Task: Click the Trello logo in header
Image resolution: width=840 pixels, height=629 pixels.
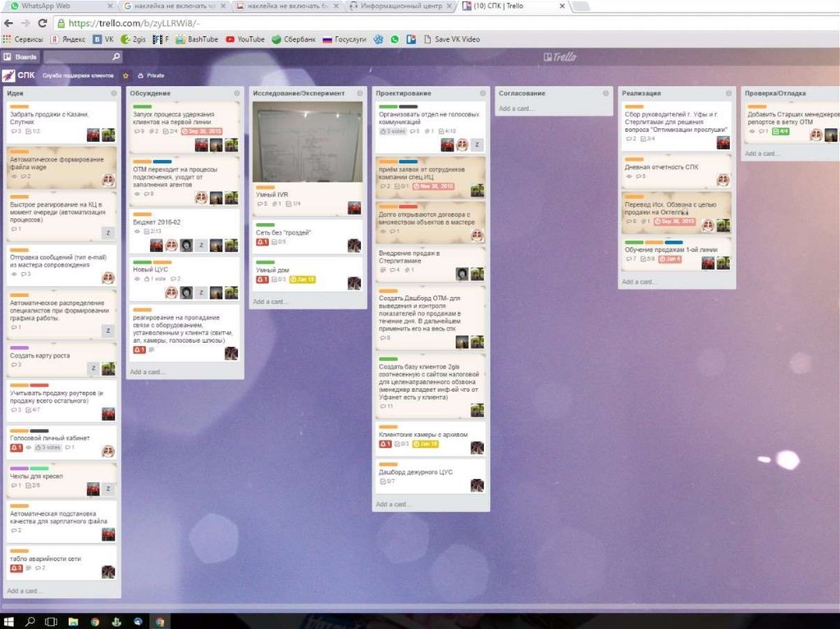Action: point(560,57)
